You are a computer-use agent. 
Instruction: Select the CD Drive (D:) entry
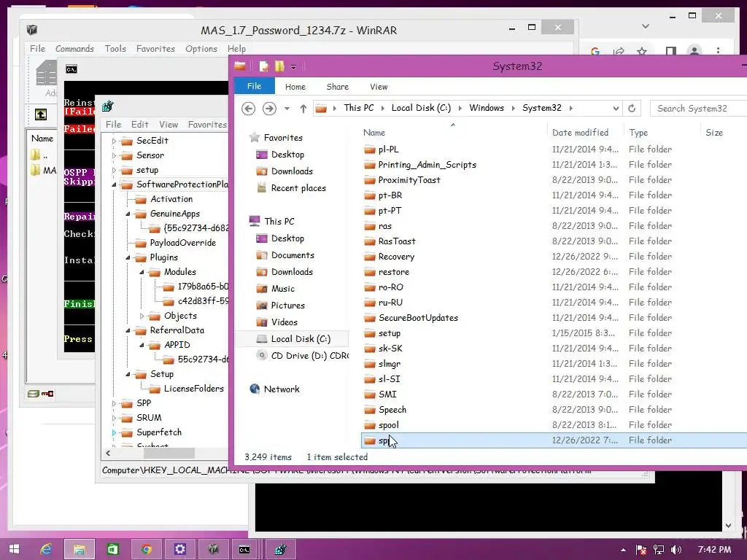click(309, 356)
